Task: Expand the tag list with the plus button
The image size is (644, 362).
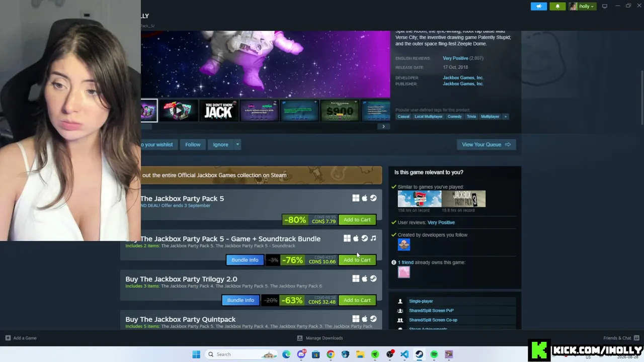Action: click(506, 117)
